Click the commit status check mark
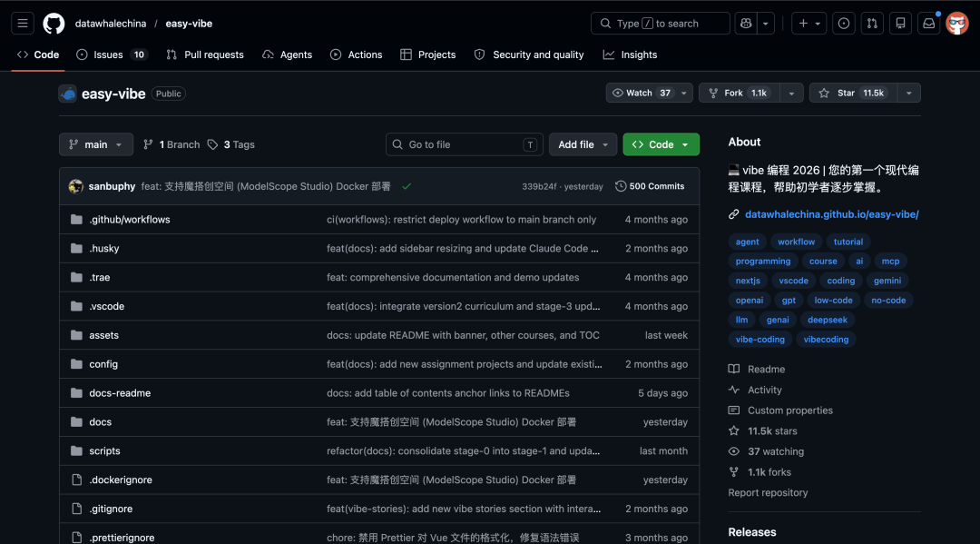980x544 pixels. pyautogui.click(x=407, y=186)
